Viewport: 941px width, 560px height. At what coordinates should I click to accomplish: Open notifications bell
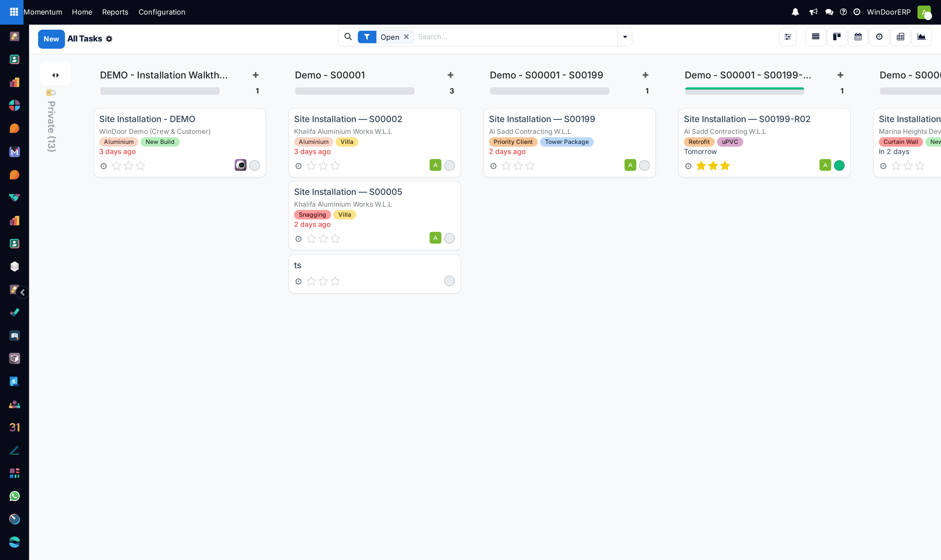(x=795, y=12)
